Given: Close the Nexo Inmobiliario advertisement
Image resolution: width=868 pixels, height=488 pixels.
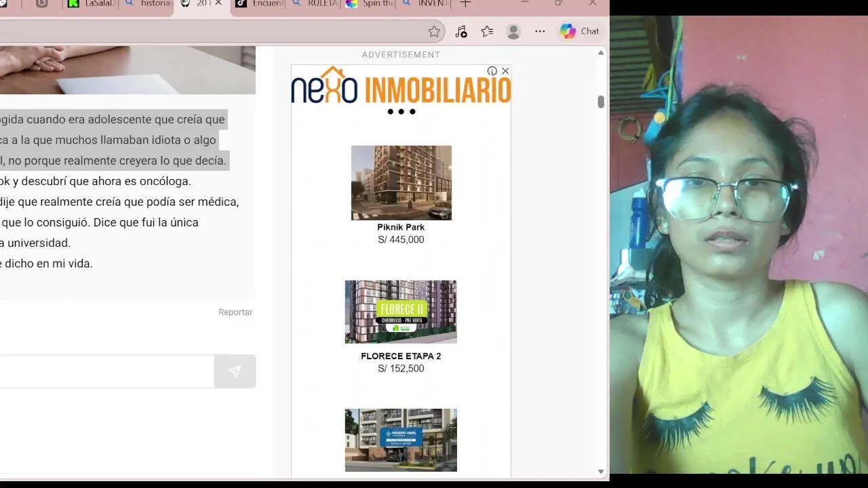Looking at the screenshot, I should coord(505,71).
